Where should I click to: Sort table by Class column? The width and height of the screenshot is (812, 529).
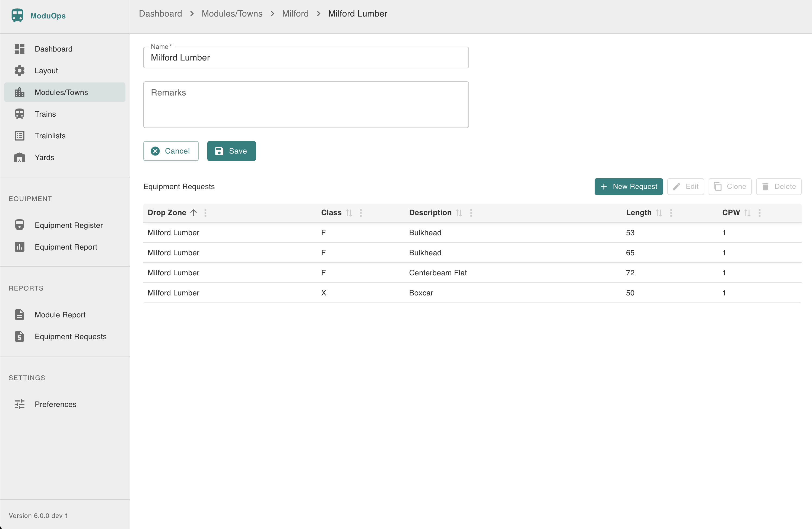(x=349, y=213)
